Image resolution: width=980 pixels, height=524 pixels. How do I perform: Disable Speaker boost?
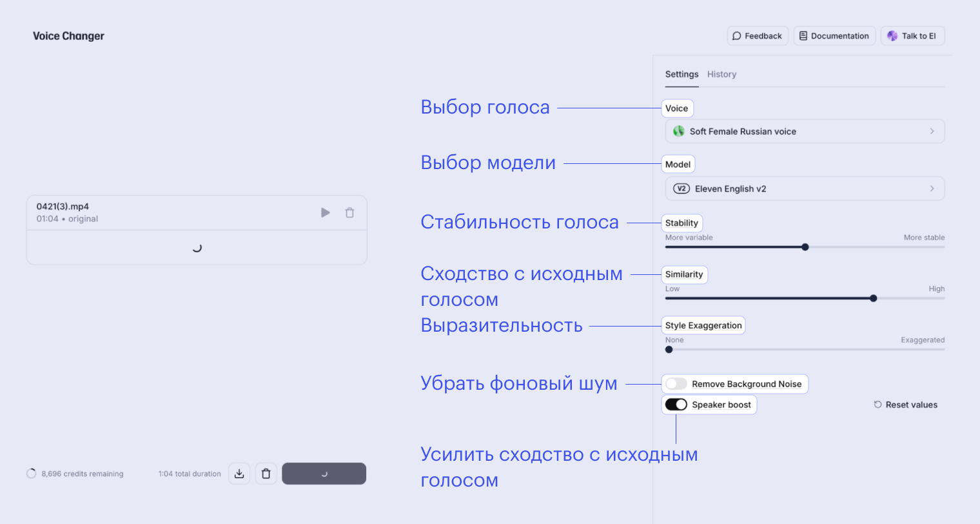(676, 405)
